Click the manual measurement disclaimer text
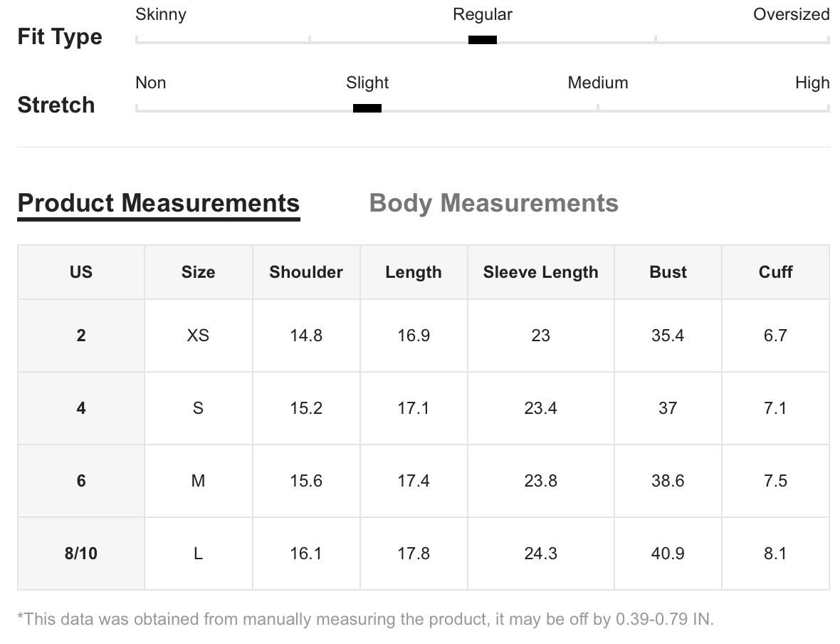The height and width of the screenshot is (644, 840). (x=365, y=619)
